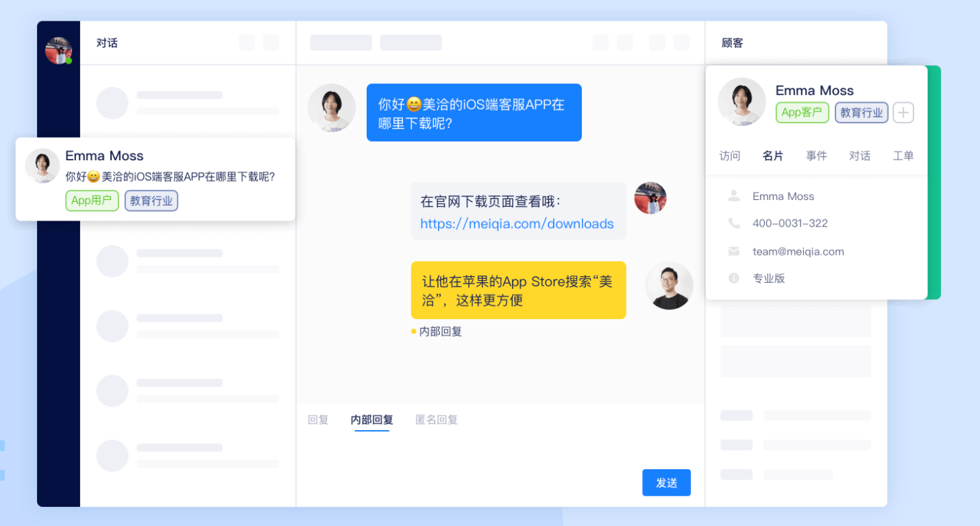Open the 名片 tab in the customer panel
This screenshot has height=526, width=980.
click(x=773, y=155)
